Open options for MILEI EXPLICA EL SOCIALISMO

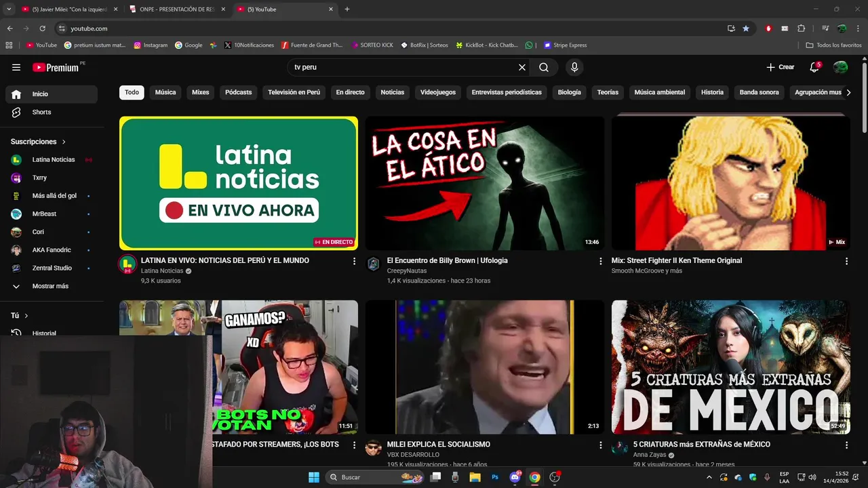pyautogui.click(x=600, y=445)
